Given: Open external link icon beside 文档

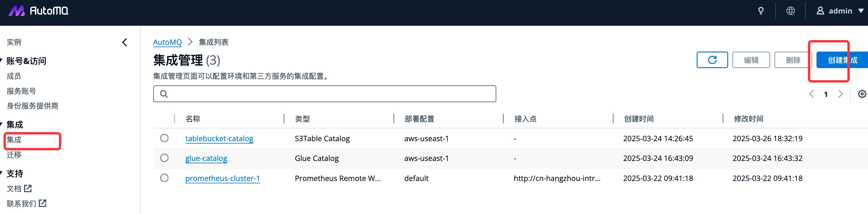Looking at the screenshot, I should point(28,188).
